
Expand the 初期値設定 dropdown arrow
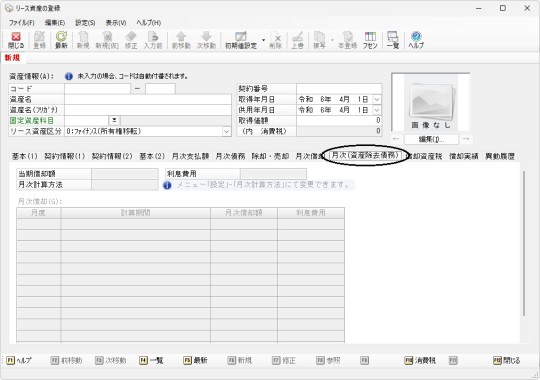tap(263, 40)
